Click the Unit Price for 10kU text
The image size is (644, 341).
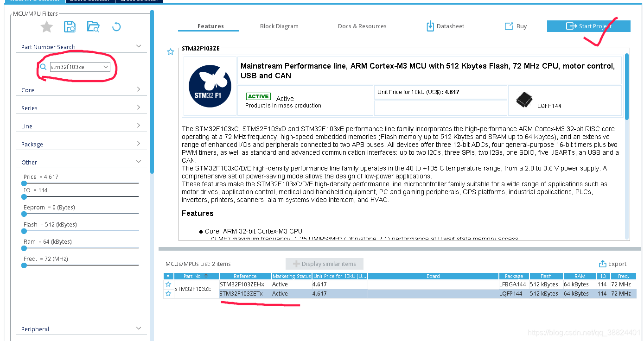pyautogui.click(x=418, y=92)
